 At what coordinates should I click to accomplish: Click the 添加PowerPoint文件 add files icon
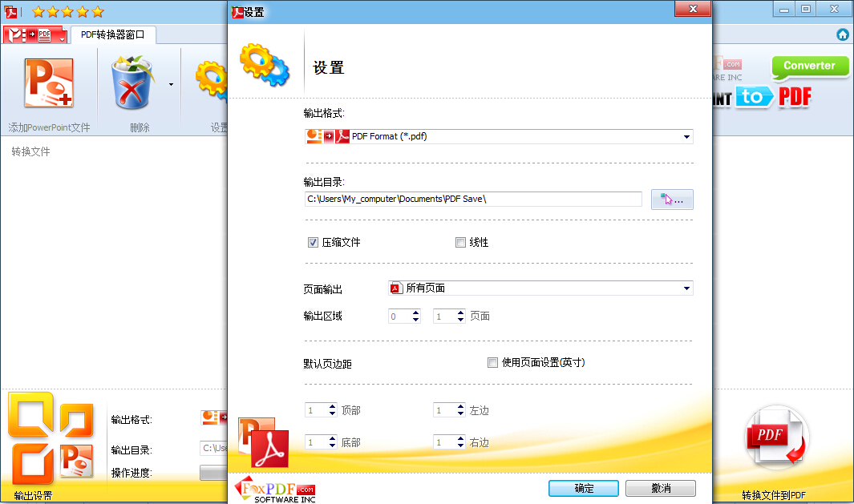pos(48,83)
